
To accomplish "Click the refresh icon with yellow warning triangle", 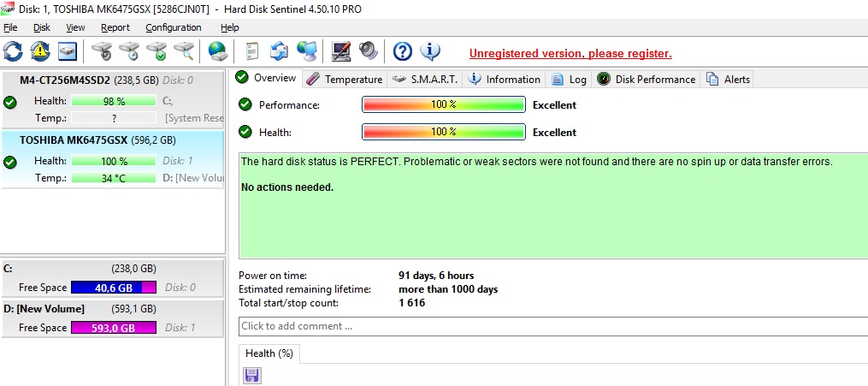I will pos(40,51).
